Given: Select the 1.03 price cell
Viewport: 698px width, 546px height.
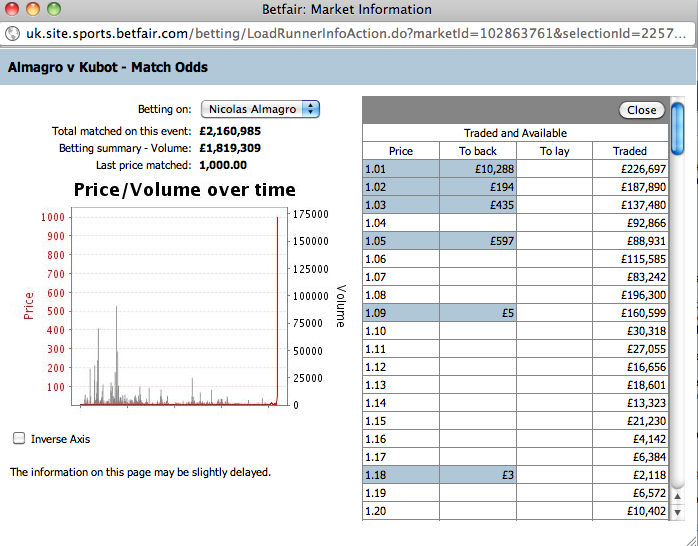Looking at the screenshot, I should [401, 205].
